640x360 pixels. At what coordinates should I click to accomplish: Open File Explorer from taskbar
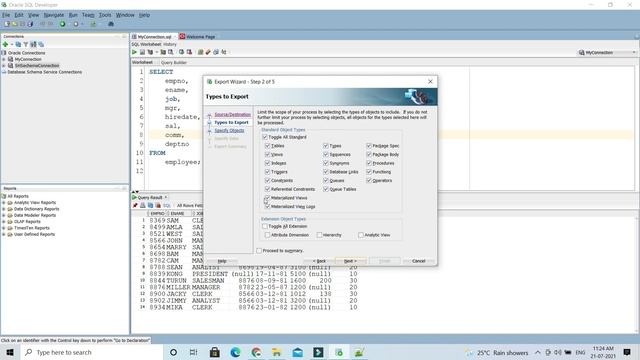coord(277,352)
